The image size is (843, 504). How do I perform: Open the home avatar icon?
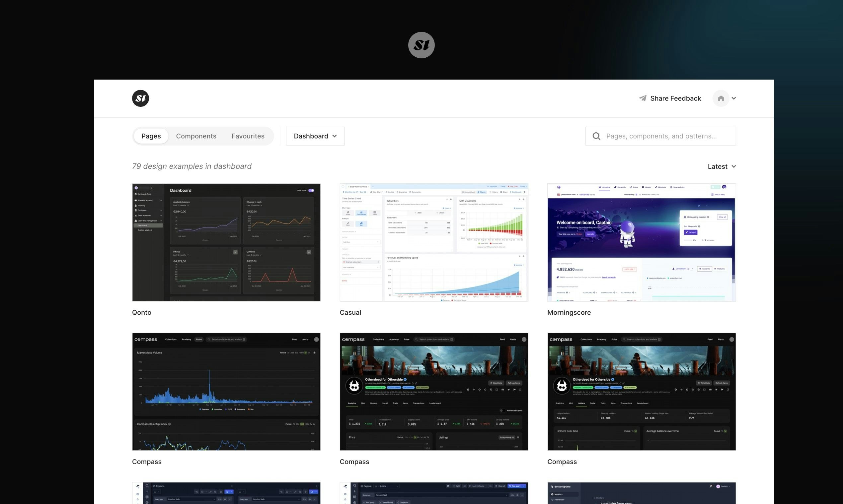721,98
